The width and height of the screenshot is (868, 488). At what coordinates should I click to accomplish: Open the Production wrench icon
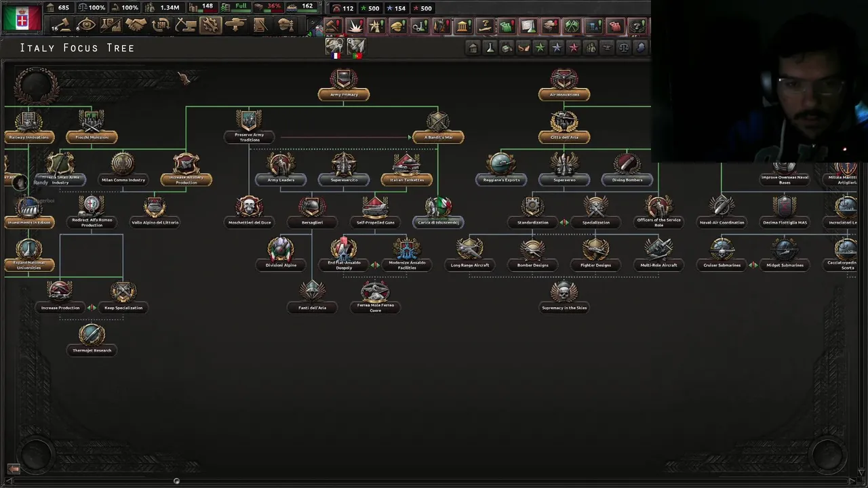click(210, 26)
